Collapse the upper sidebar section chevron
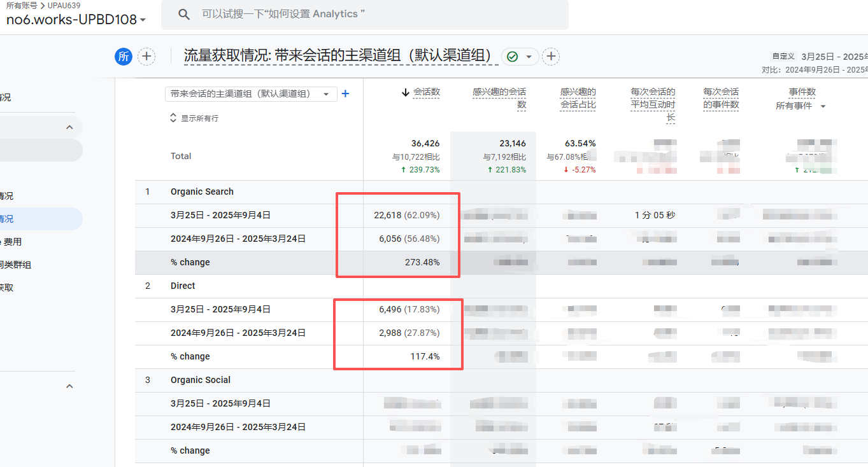Image resolution: width=868 pixels, height=467 pixels. (69, 127)
